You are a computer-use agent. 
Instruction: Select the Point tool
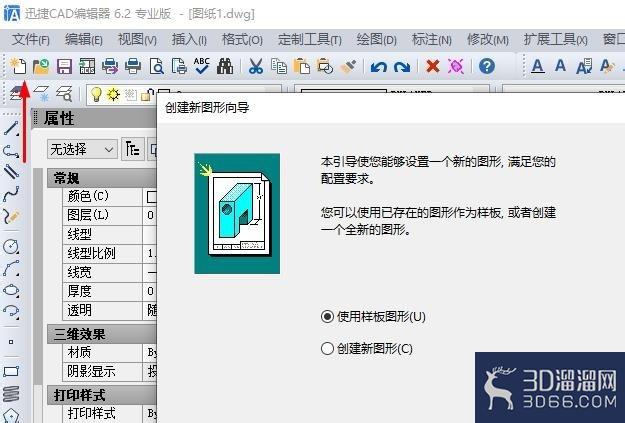pyautogui.click(x=11, y=342)
